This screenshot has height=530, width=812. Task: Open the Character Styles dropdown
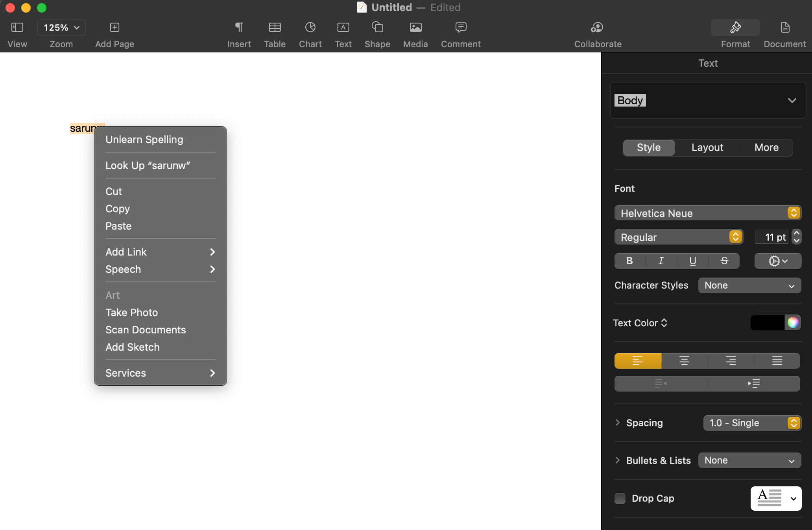749,285
